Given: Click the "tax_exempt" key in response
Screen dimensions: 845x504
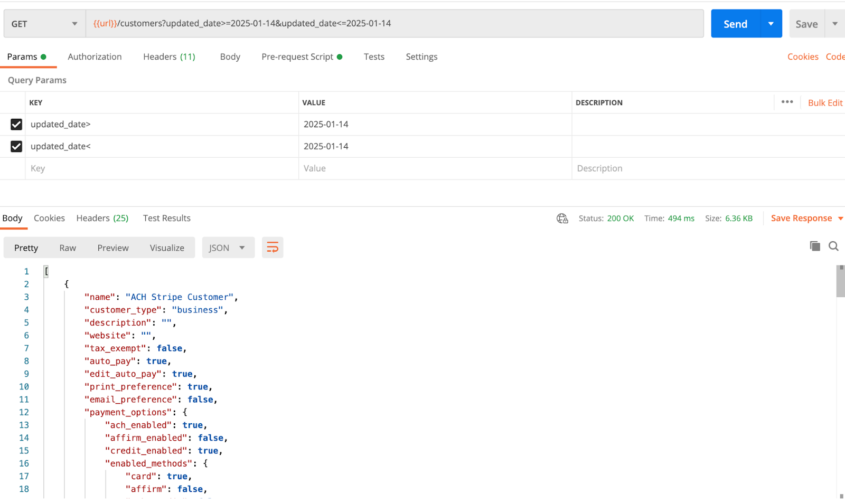Looking at the screenshot, I should tap(115, 348).
